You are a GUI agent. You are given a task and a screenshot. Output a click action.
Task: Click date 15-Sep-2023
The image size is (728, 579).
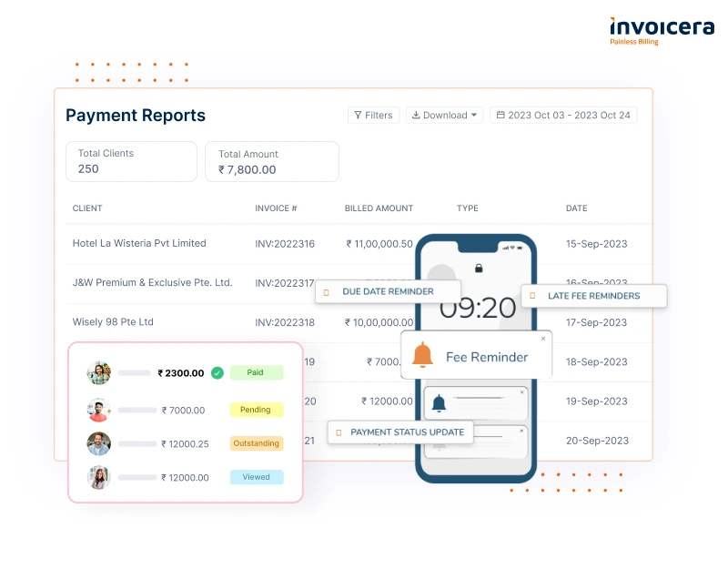(596, 244)
